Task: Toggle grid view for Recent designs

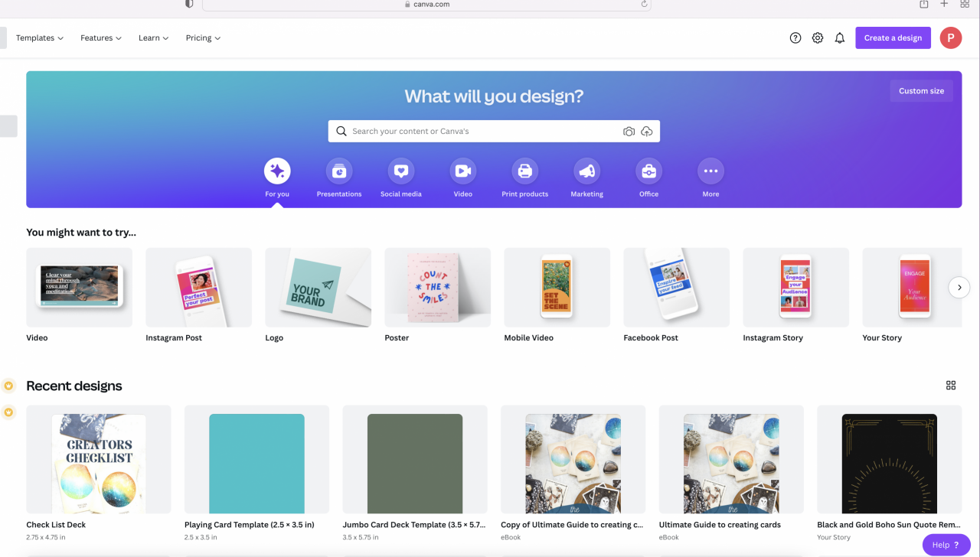Action: (x=951, y=386)
